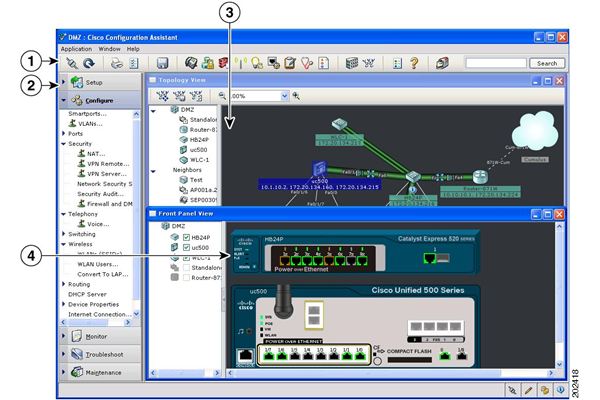This screenshot has height=400, width=600.
Task: Click the Legend icon beside the question mark
Action: (x=398, y=63)
